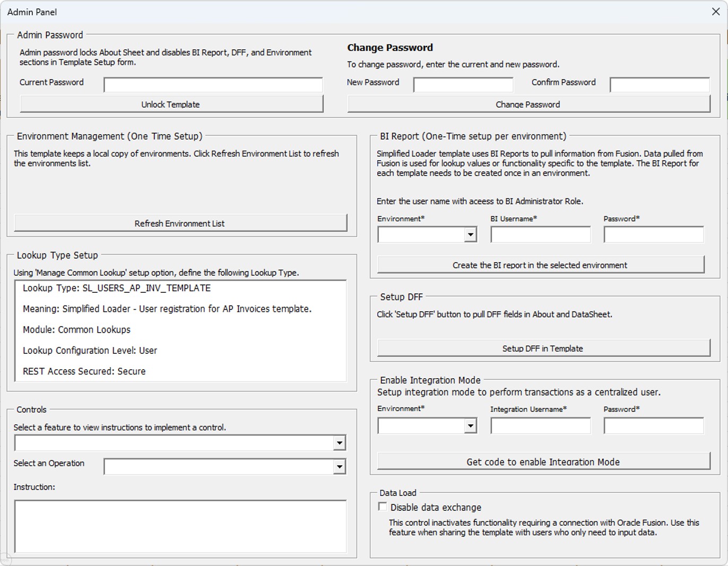Click the Current Password input field

pos(212,84)
